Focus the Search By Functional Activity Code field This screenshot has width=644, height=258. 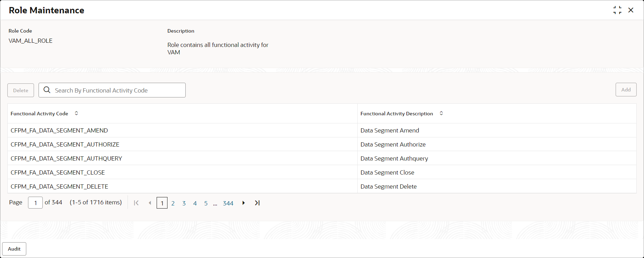[112, 90]
